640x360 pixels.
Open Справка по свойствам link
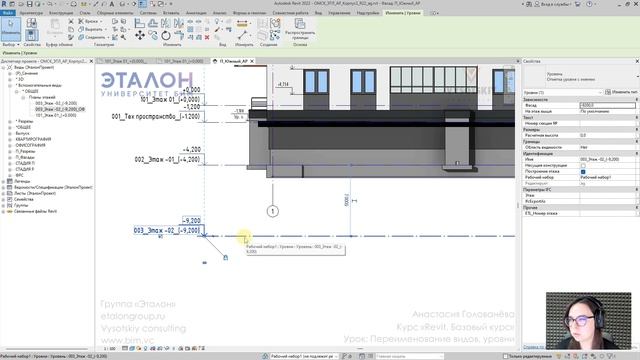pyautogui.click(x=533, y=347)
